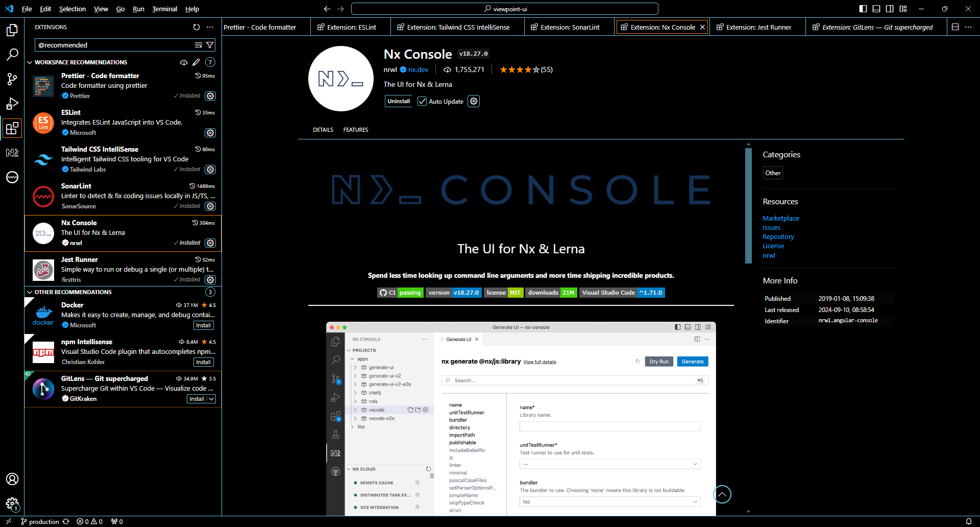The height and width of the screenshot is (527, 980).
Task: Refresh the extensions list
Action: point(197,27)
